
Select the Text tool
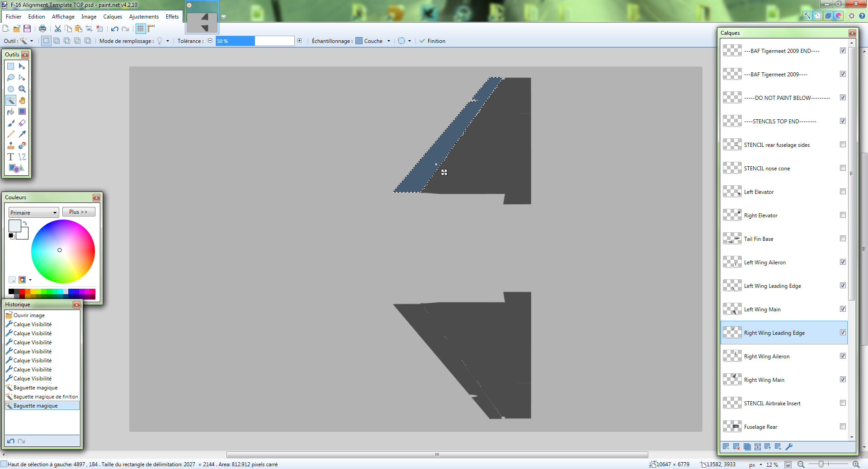tap(11, 157)
